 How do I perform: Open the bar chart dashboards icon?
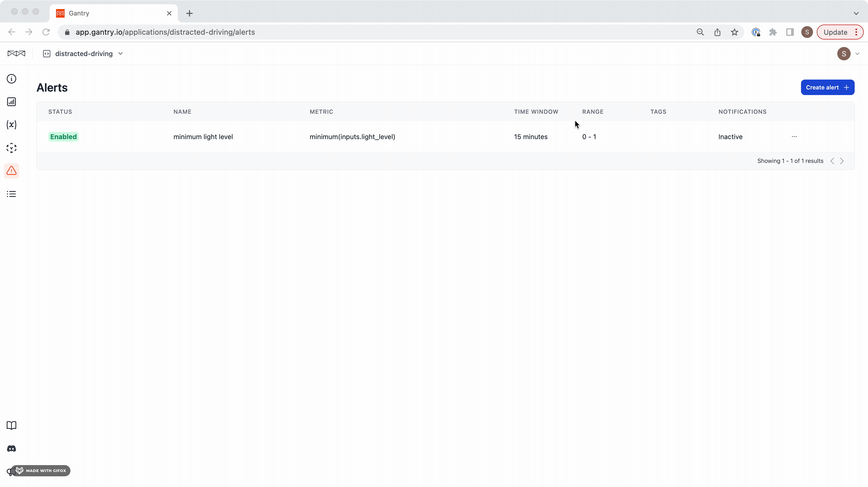pyautogui.click(x=11, y=102)
